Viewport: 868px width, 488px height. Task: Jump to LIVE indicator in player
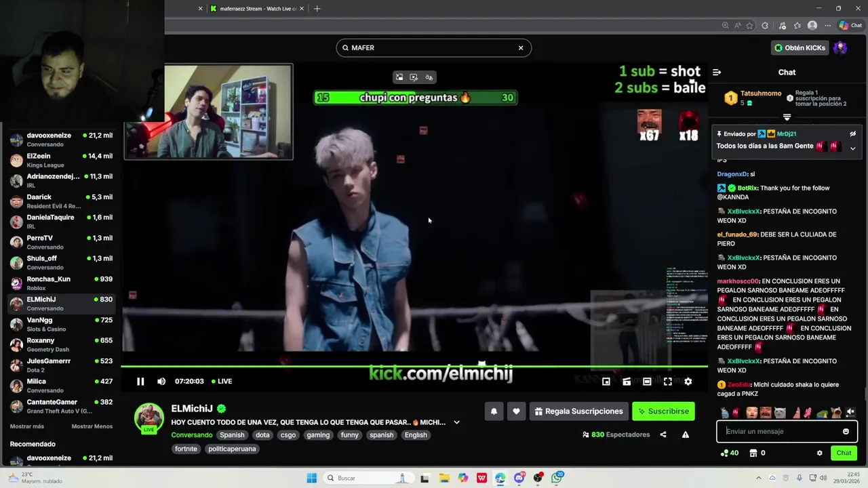tap(222, 382)
